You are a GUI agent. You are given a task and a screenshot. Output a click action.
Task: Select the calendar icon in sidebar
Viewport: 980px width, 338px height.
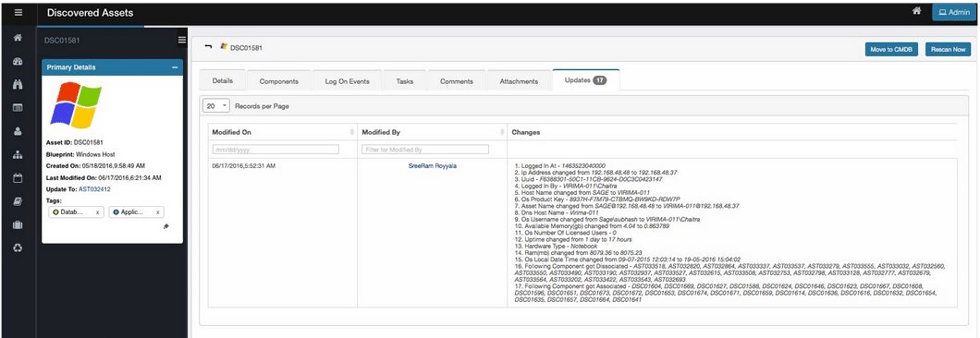coord(18,178)
